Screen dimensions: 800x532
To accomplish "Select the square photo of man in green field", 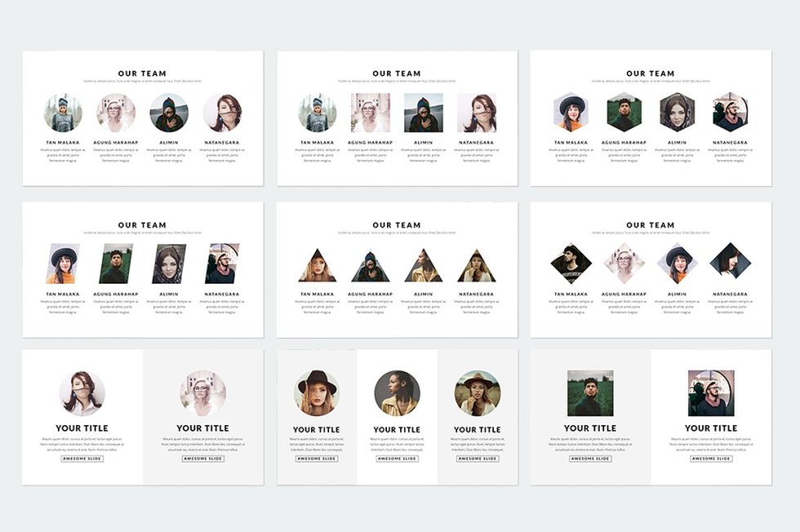I will click(590, 393).
